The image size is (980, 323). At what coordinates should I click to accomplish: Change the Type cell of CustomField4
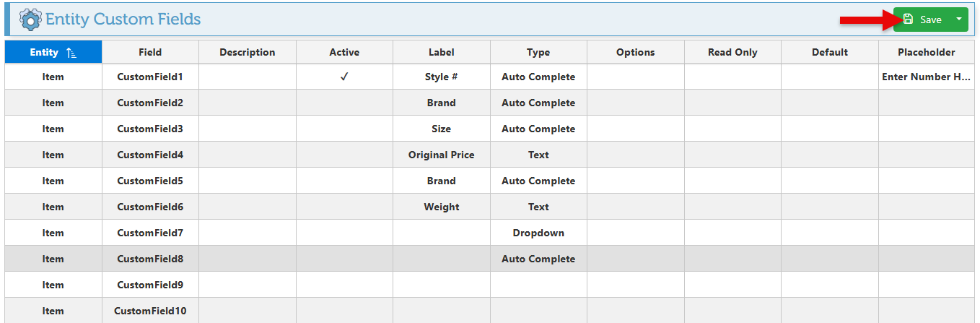pos(538,155)
